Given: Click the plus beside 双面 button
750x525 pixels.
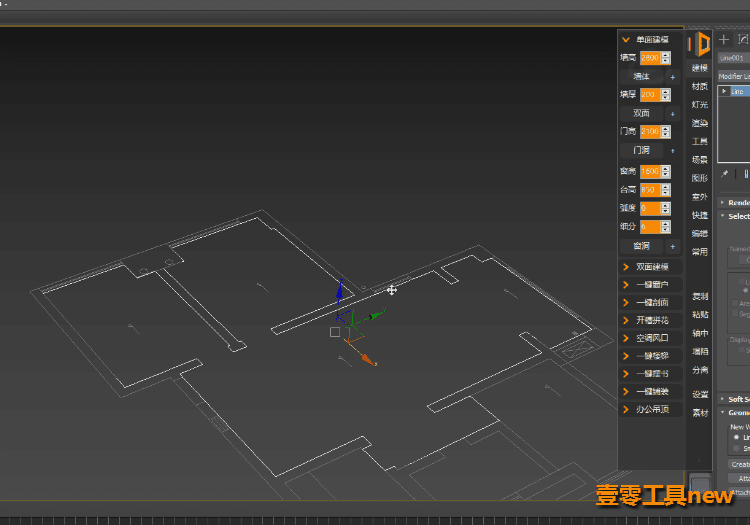Looking at the screenshot, I should 673,114.
